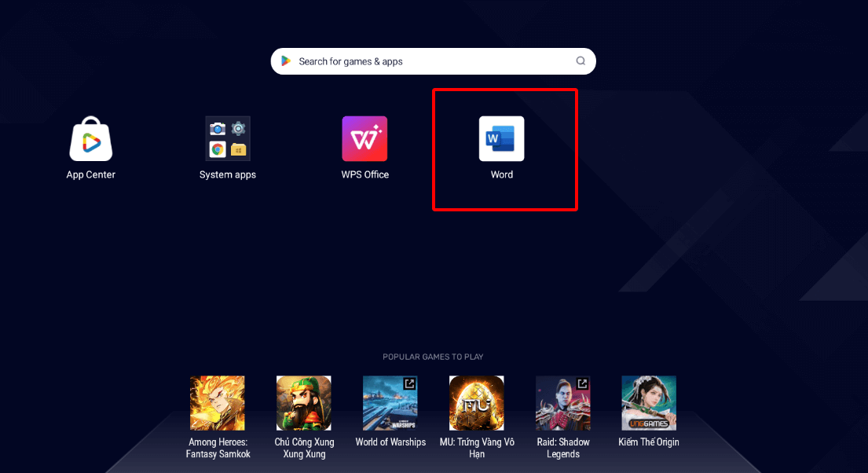Click the magnifier search icon
The image size is (868, 473).
(x=580, y=61)
